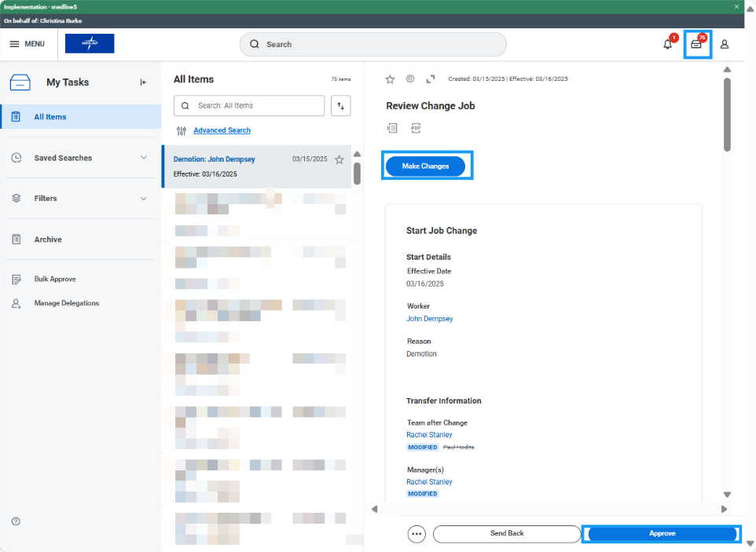Open the Help question mark icon
Image resolution: width=756 pixels, height=552 pixels.
pyautogui.click(x=16, y=521)
